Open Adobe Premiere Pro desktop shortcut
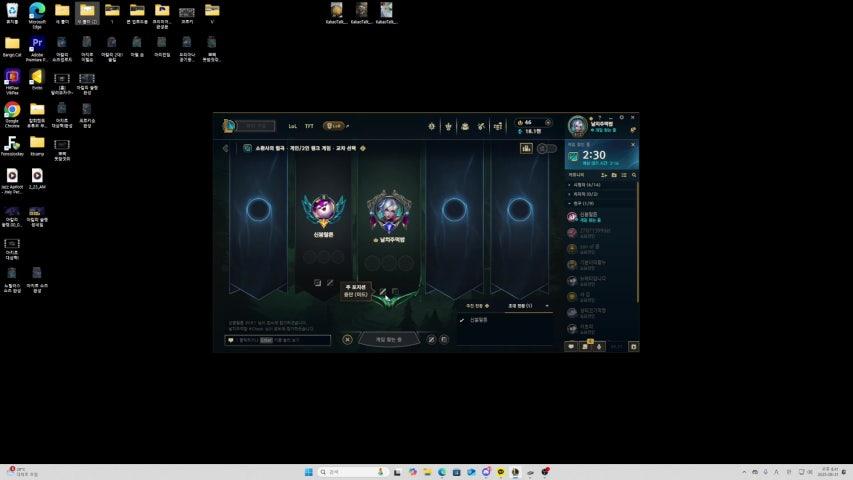The image size is (853, 480). (x=37, y=48)
